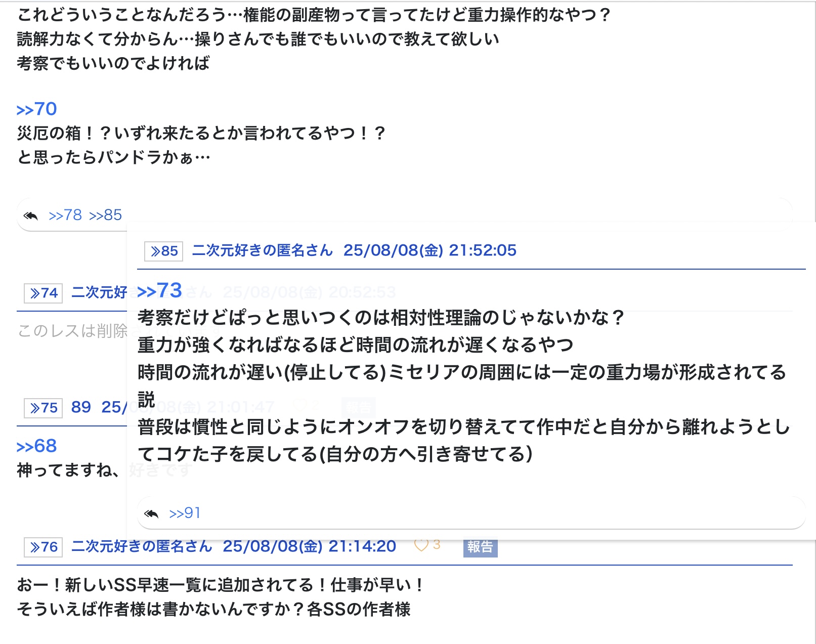The image size is (816, 644).
Task: Click the »85 post number box
Action: click(164, 251)
